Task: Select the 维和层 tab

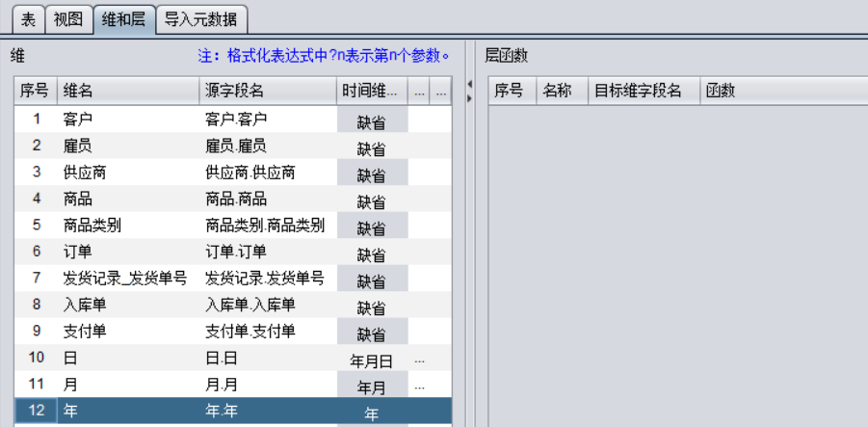Action: pos(124,17)
